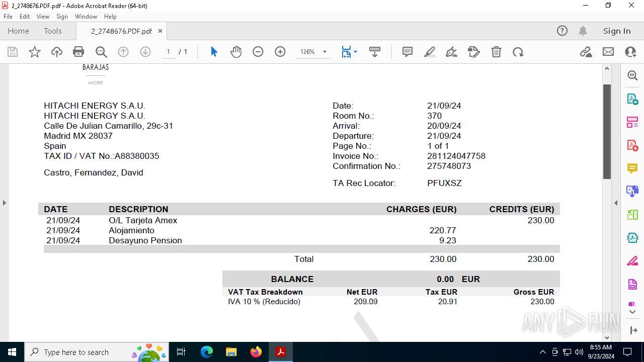Open the Organize Pages tool in sidebar

tap(632, 122)
